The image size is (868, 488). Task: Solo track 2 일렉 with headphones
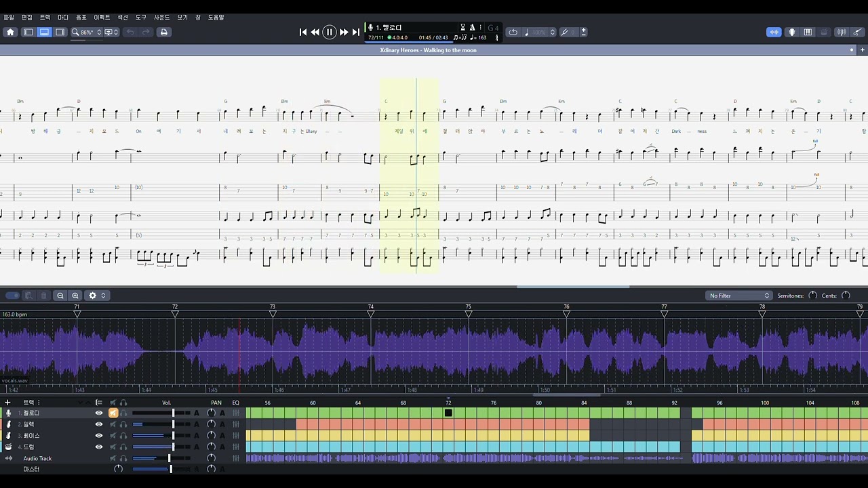(123, 424)
